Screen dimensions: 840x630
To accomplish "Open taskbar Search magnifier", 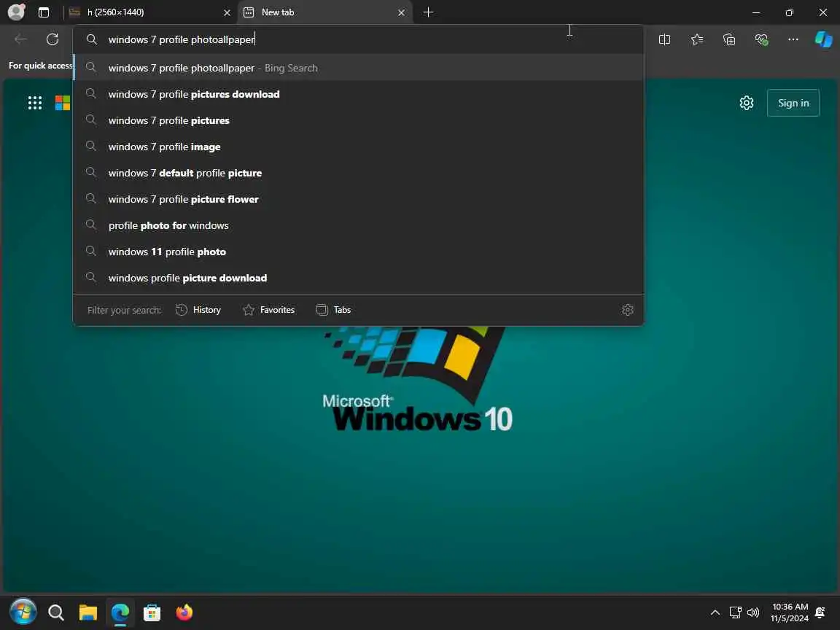I will [55, 612].
